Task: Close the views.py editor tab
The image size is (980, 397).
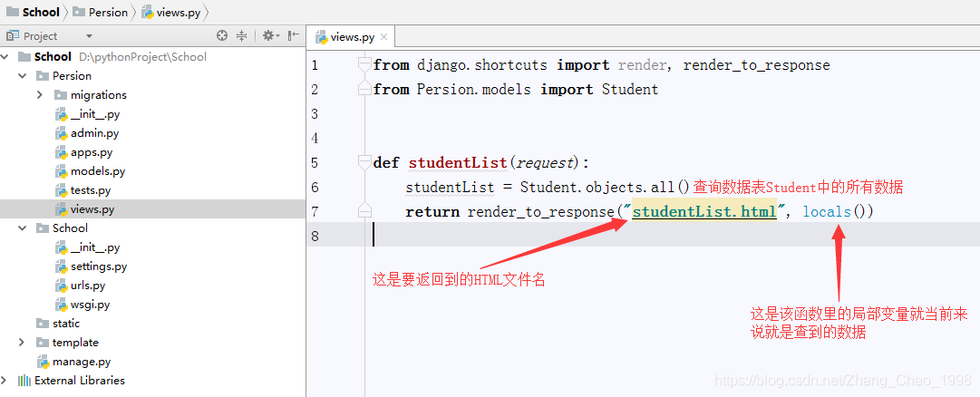Action: coord(383,37)
